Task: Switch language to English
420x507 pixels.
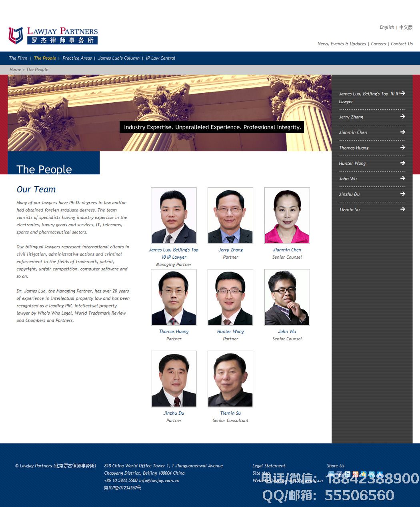Action: pos(387,27)
